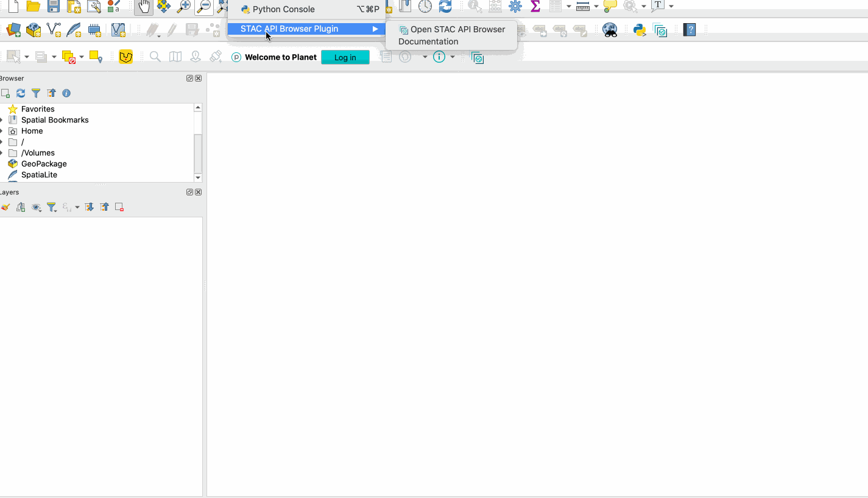Float the Layers panel
The height and width of the screenshot is (498, 868).
tap(189, 192)
